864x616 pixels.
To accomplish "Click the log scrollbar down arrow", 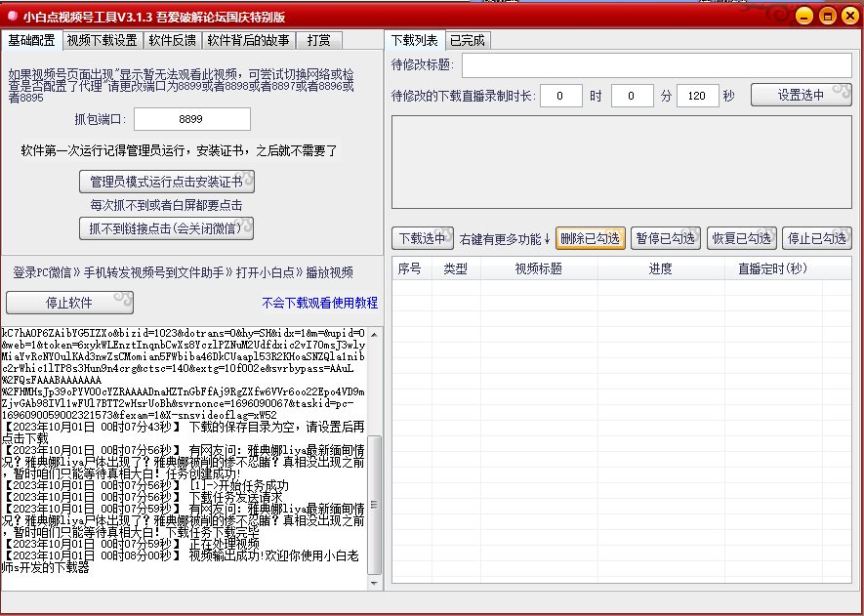I will (x=374, y=581).
